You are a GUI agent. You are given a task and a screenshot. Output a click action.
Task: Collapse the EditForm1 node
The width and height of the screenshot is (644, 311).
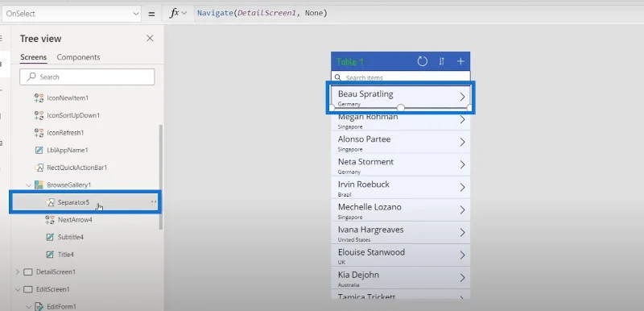point(29,306)
